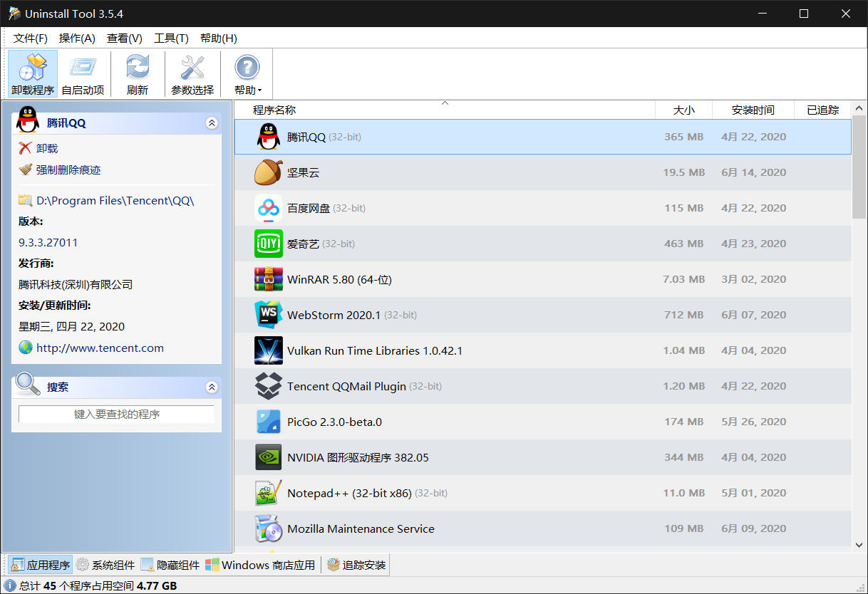The width and height of the screenshot is (868, 594).
Task: Switch to Windows 商店应用 tab
Action: [x=260, y=565]
